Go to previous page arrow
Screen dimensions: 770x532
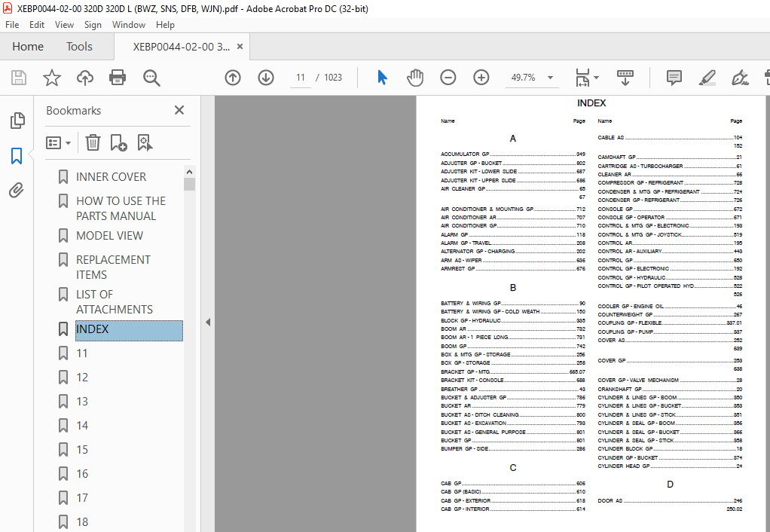point(233,78)
